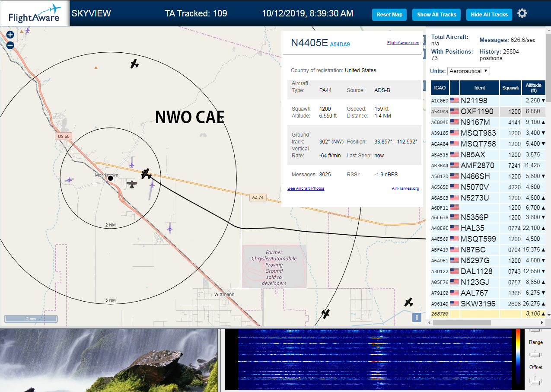551x392 pixels.
Task: Select the N9167M ident cell
Action: tap(480, 122)
